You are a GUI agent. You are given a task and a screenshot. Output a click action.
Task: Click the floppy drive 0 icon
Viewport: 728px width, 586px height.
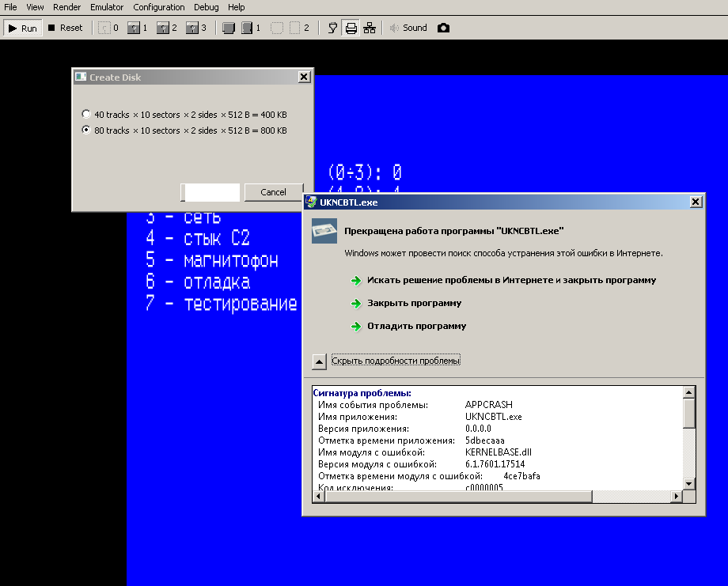tap(104, 28)
